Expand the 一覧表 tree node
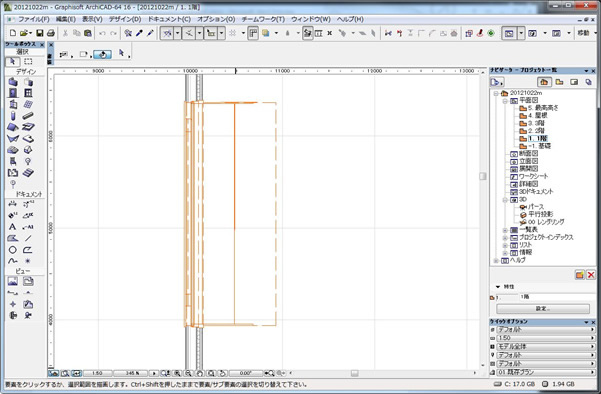This screenshot has width=601, height=394. point(505,230)
